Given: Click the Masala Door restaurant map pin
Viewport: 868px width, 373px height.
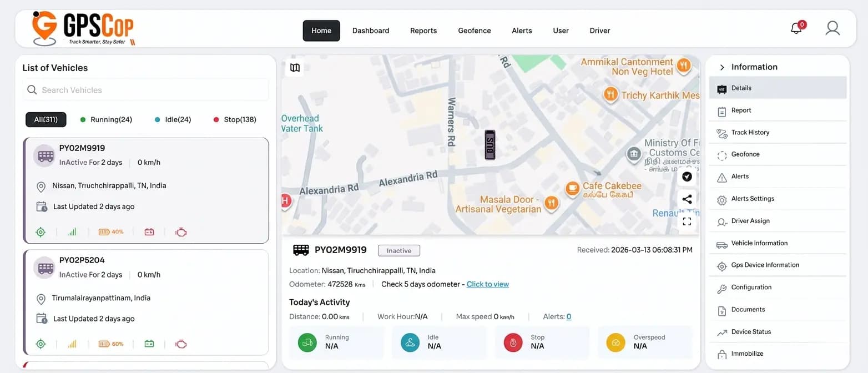Looking at the screenshot, I should pos(551,203).
